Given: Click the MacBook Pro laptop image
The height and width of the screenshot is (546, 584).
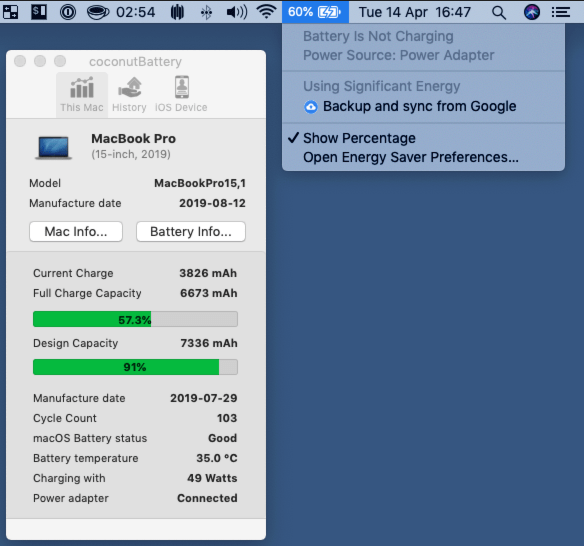Looking at the screenshot, I should (54, 147).
